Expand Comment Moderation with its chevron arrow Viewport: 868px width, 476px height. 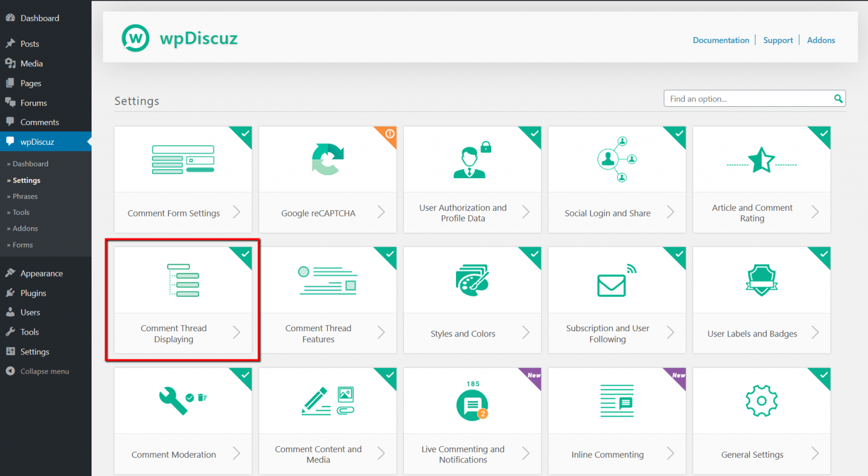point(237,453)
